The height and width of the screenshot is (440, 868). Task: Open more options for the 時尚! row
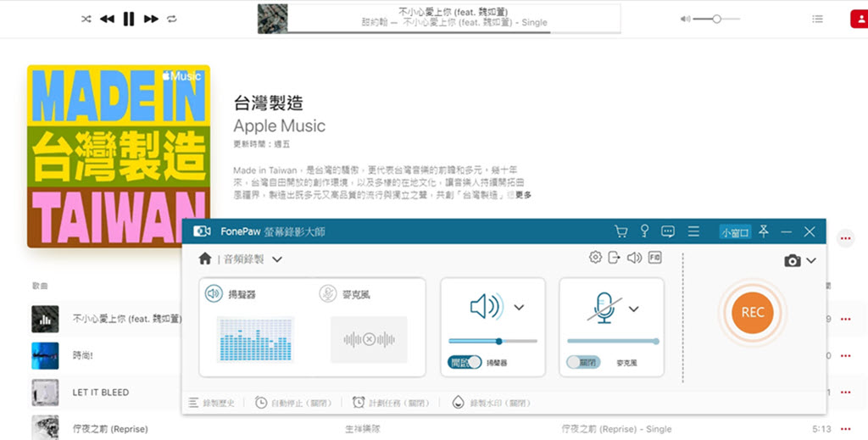845,355
